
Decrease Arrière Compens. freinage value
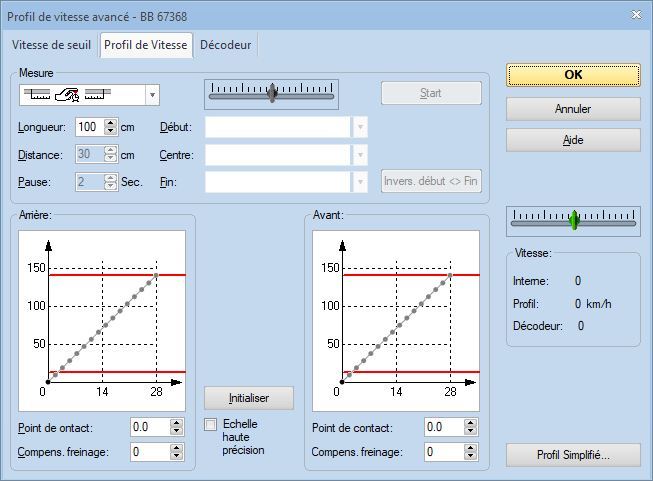(177, 456)
